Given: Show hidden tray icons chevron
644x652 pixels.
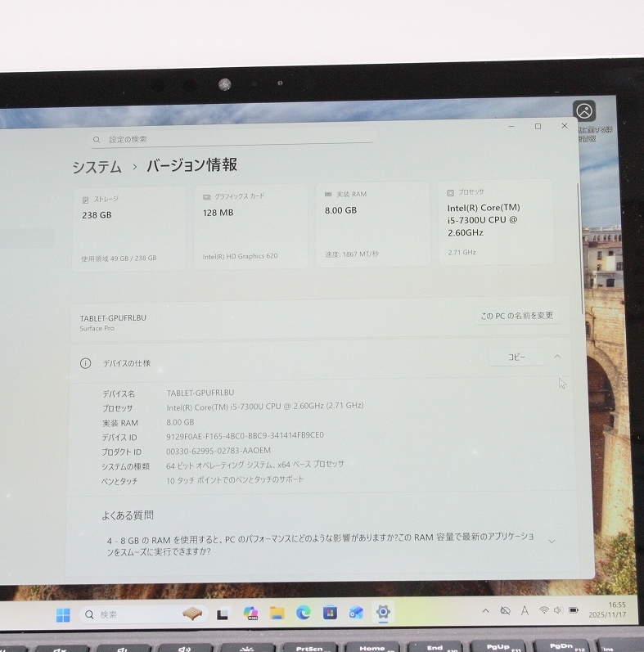Looking at the screenshot, I should click(x=485, y=611).
